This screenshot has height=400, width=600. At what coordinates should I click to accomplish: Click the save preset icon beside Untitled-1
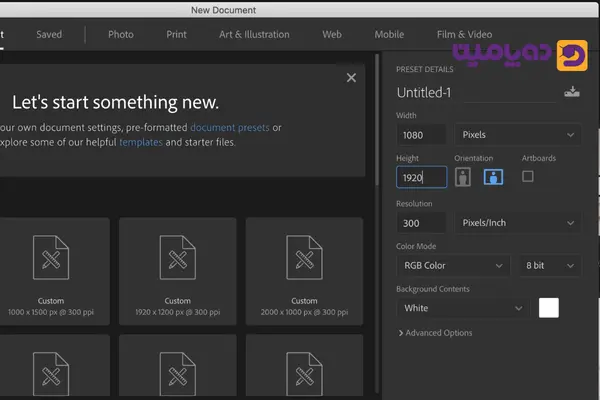click(x=571, y=93)
